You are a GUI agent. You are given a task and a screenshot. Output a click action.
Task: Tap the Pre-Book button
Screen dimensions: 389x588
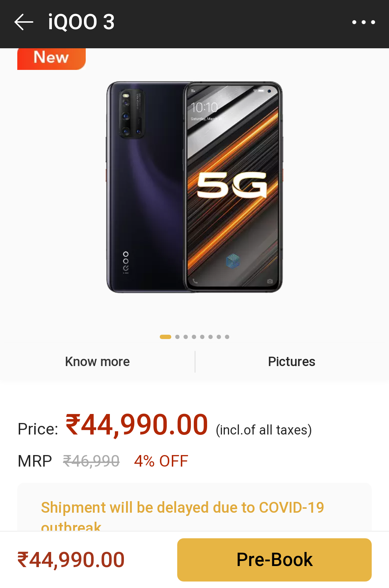tap(274, 560)
